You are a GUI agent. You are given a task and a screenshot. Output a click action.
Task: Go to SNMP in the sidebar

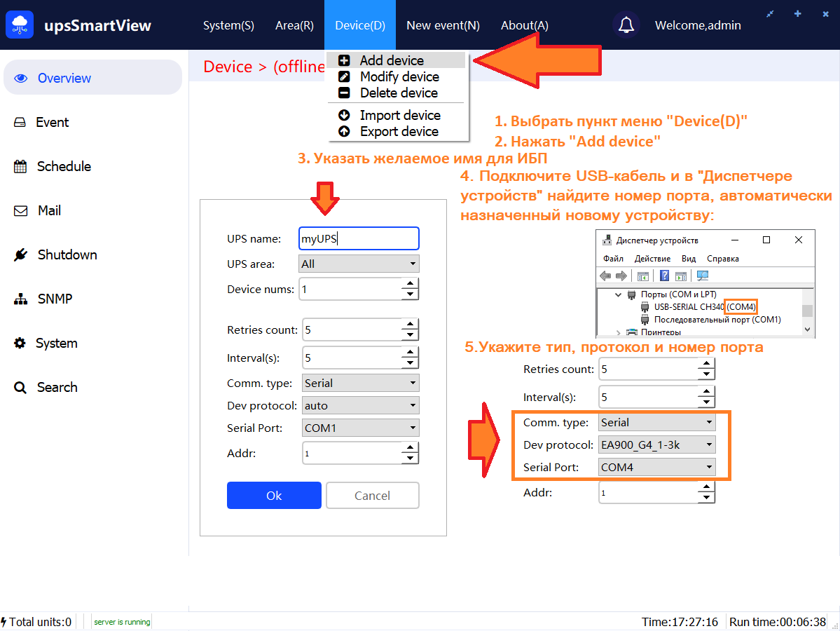[55, 299]
